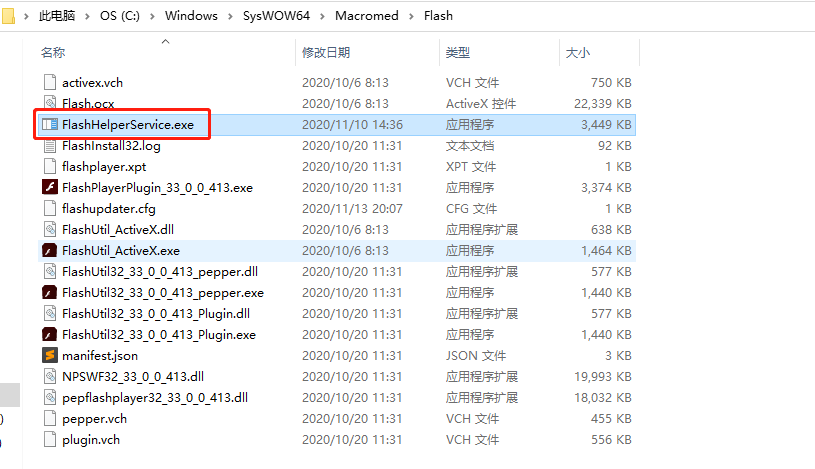This screenshot has width=815, height=469.
Task: Click the FlashUtil32_33_0_0_413_pepper.exe icon
Action: (50, 292)
